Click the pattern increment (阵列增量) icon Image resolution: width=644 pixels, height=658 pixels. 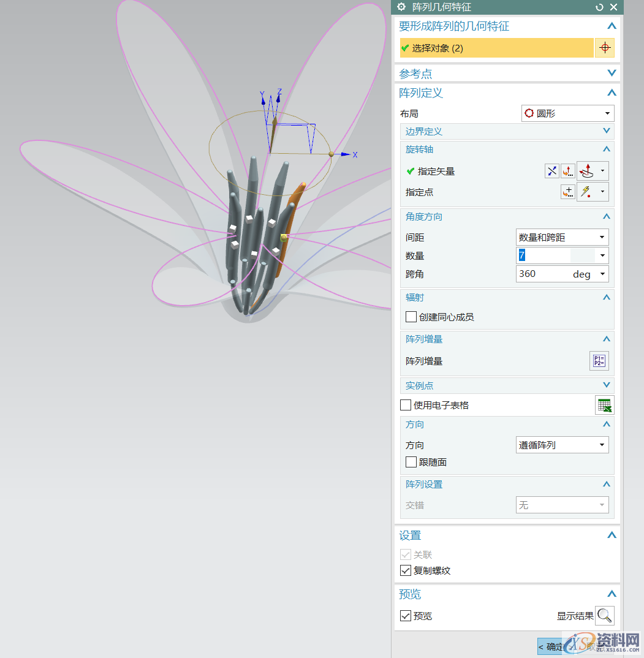tap(599, 361)
